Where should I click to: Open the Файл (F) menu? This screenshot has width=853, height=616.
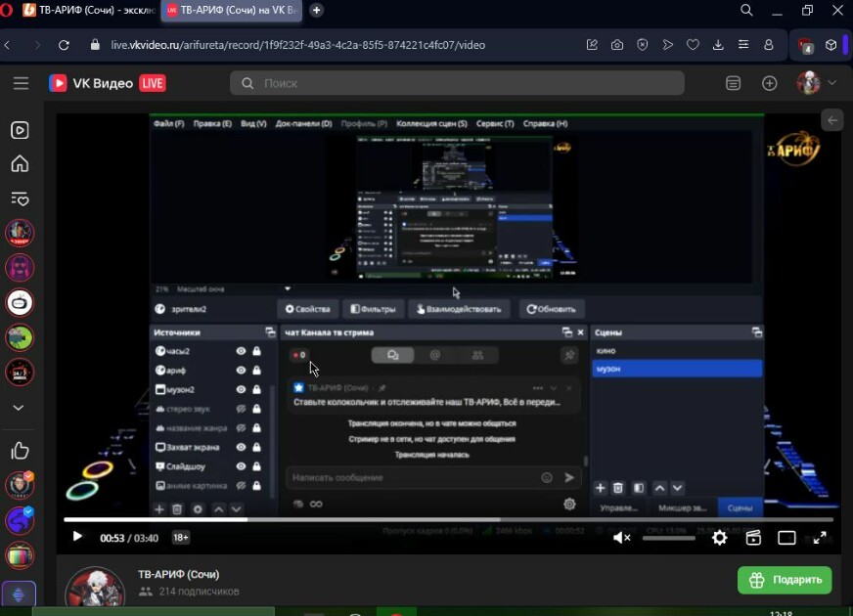(168, 123)
